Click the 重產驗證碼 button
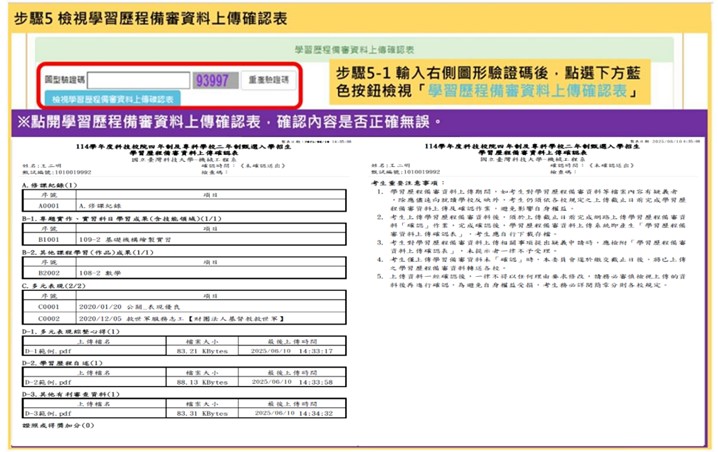Screen dimensions: 718x452 tap(269, 80)
